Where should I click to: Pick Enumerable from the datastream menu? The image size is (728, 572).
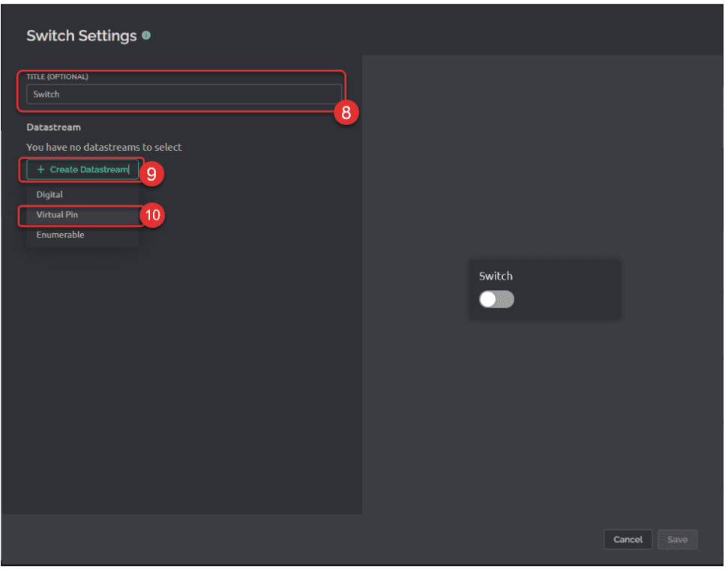tap(60, 235)
